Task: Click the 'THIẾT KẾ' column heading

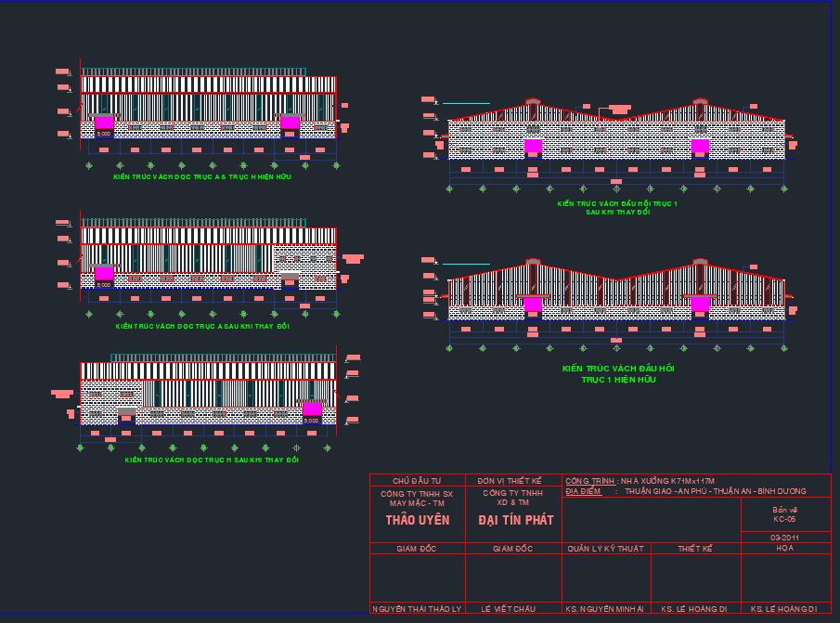Action: click(x=695, y=549)
